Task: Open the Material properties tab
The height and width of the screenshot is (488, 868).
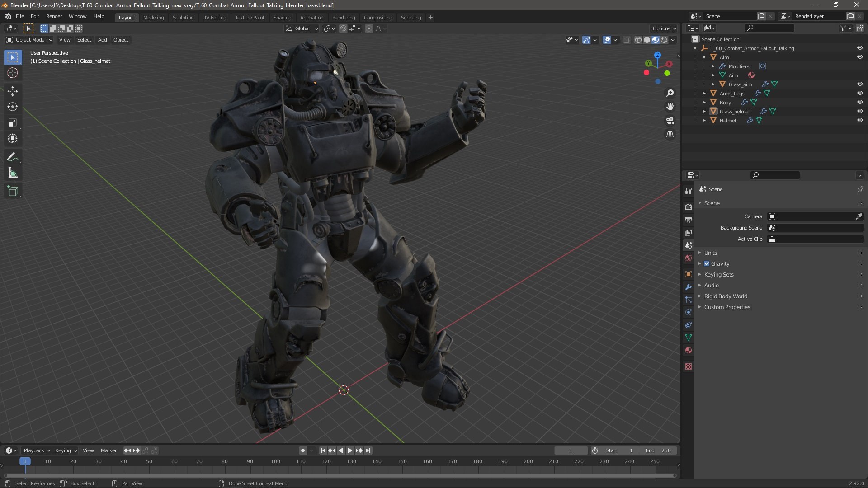Action: coord(689,350)
